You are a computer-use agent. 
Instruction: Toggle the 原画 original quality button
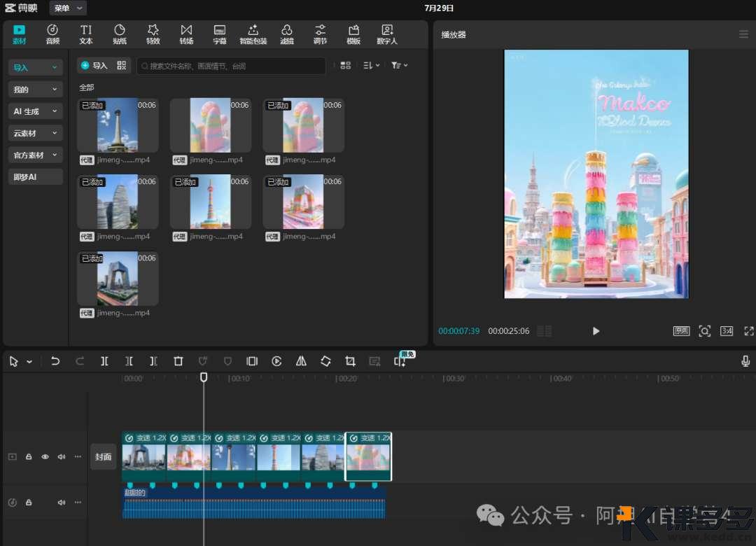coord(681,331)
